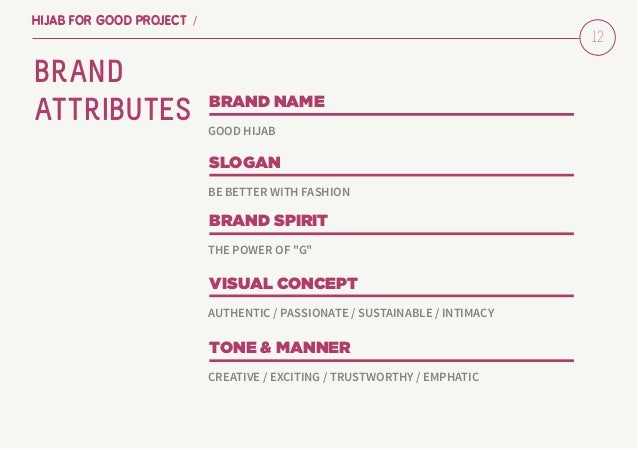Click the word EMPHATIC
Screen dimensions: 638x450
[x=451, y=377]
